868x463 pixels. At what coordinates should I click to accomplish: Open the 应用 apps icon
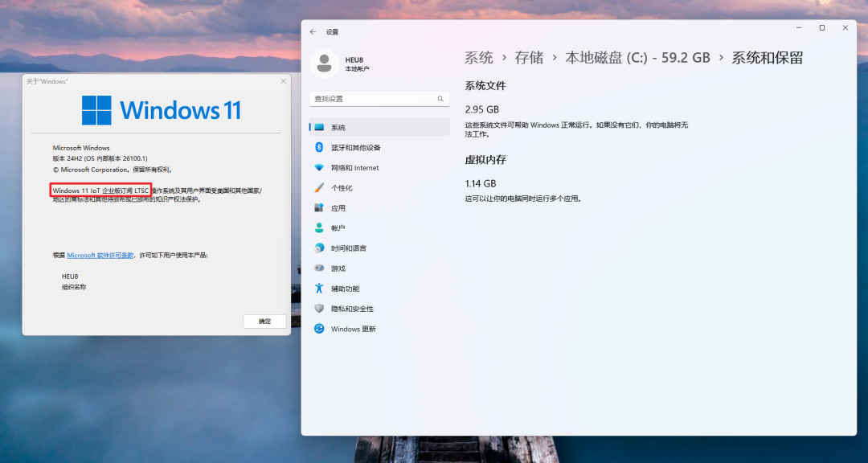click(319, 207)
